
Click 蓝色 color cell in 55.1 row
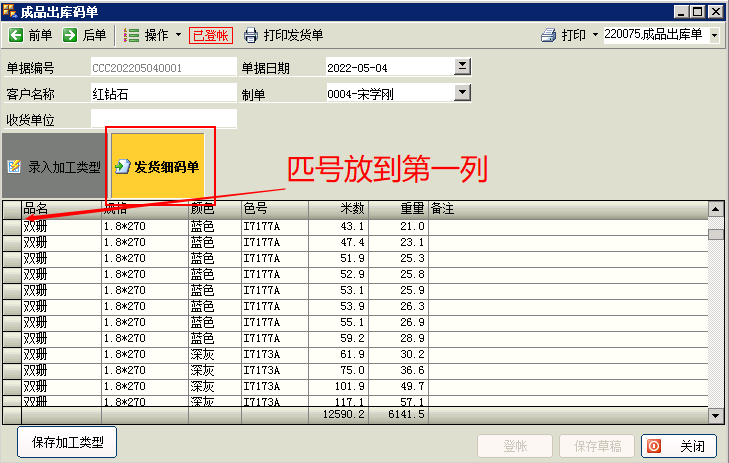click(x=215, y=323)
